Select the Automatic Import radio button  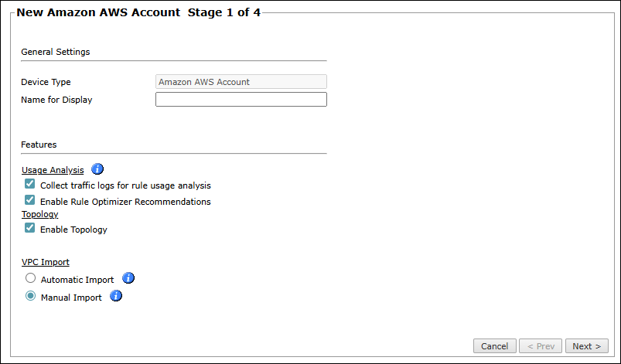pyautogui.click(x=30, y=278)
